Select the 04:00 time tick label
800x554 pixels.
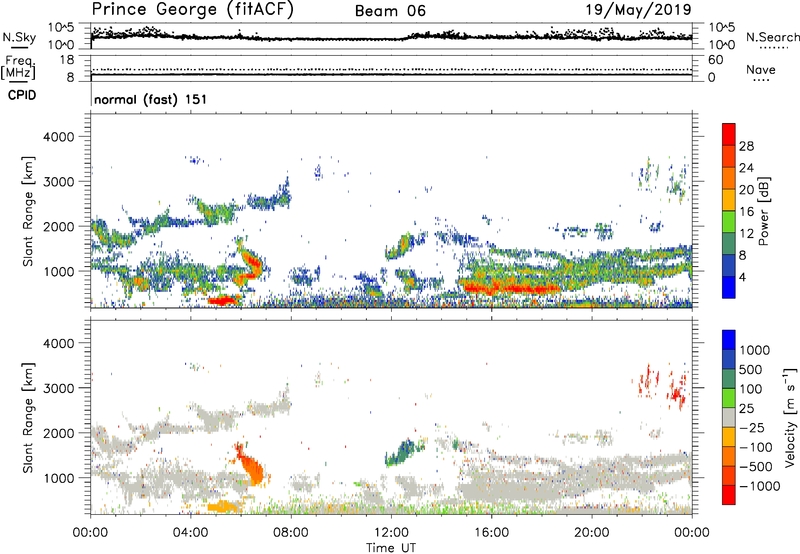pos(191,533)
